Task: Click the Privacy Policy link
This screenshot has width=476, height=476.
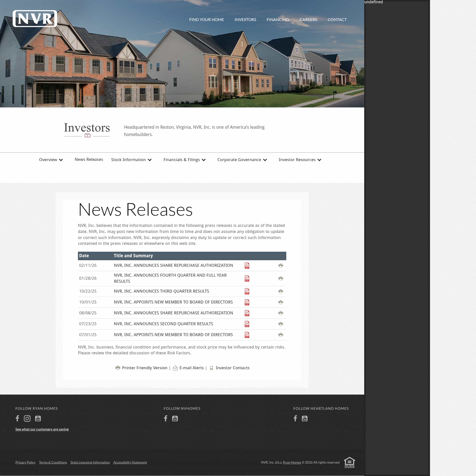Action: [25, 462]
